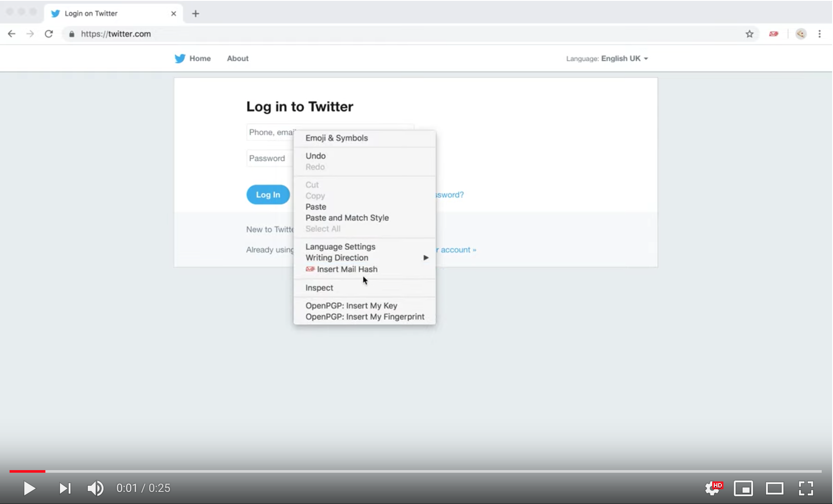The width and height of the screenshot is (833, 504).
Task: Mute the video volume
Action: [x=96, y=488]
